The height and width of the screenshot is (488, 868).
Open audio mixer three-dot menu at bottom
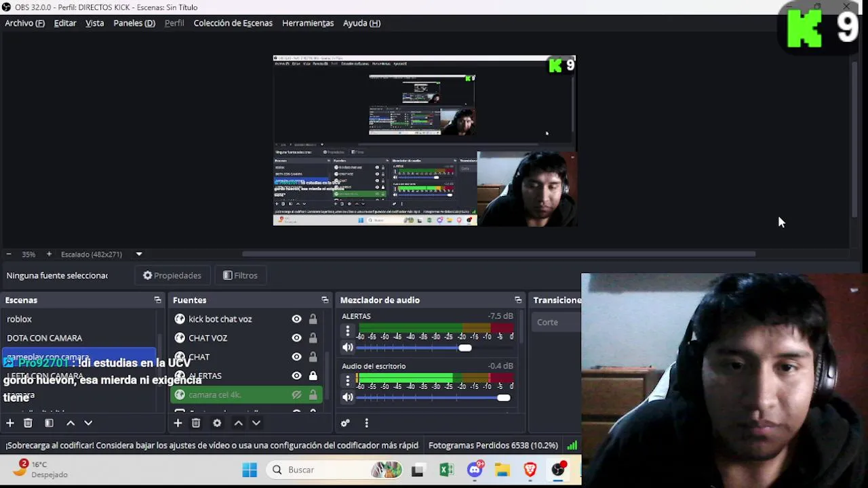[x=366, y=423]
